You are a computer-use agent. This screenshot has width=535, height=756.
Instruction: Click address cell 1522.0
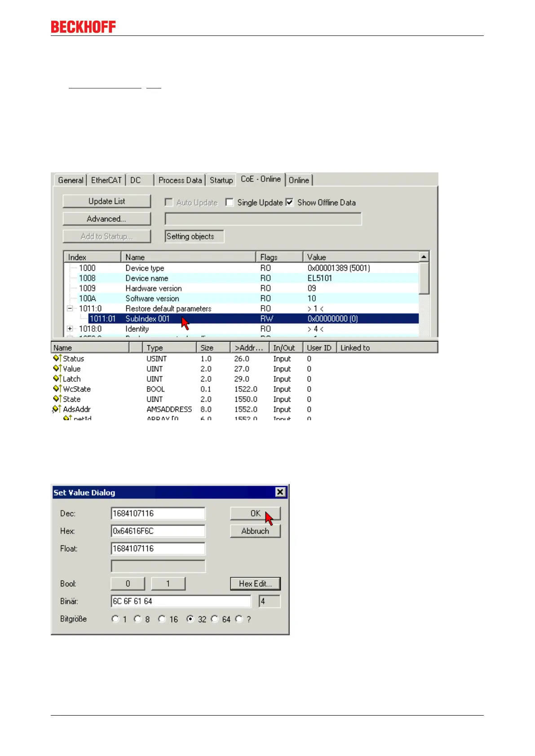point(246,389)
